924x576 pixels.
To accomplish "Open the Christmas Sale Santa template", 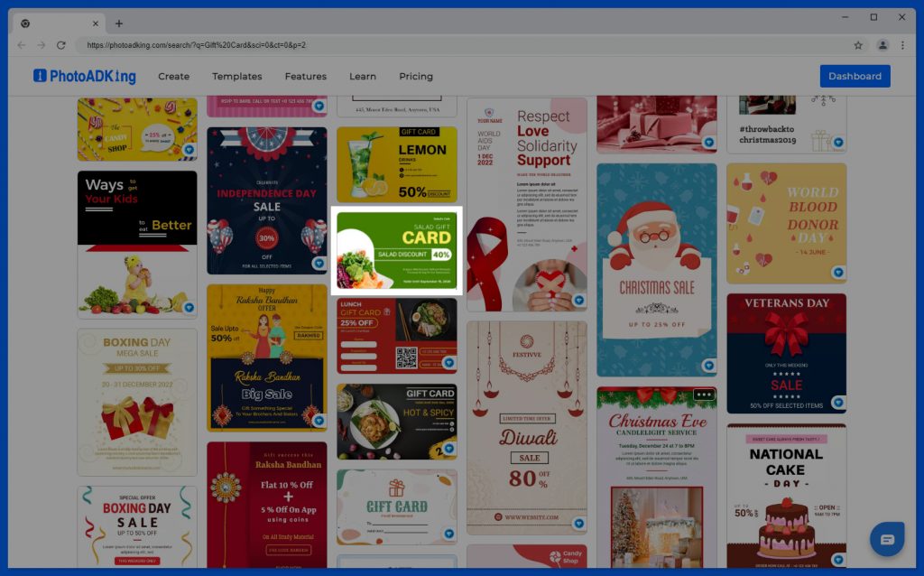I will point(657,270).
